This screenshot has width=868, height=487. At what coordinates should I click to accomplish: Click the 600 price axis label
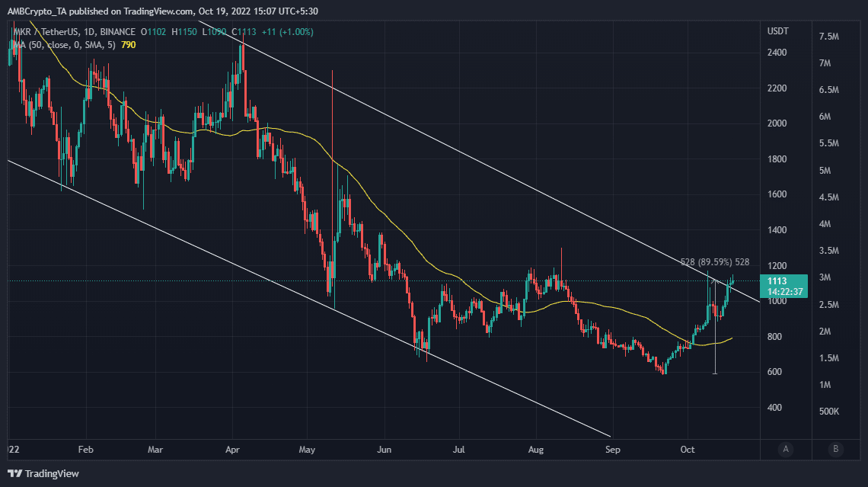[774, 372]
